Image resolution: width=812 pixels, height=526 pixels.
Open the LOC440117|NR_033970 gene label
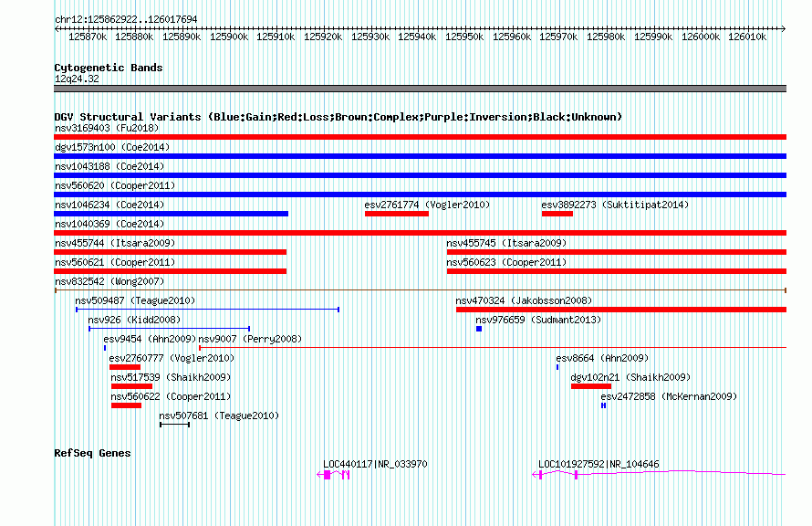(376, 464)
